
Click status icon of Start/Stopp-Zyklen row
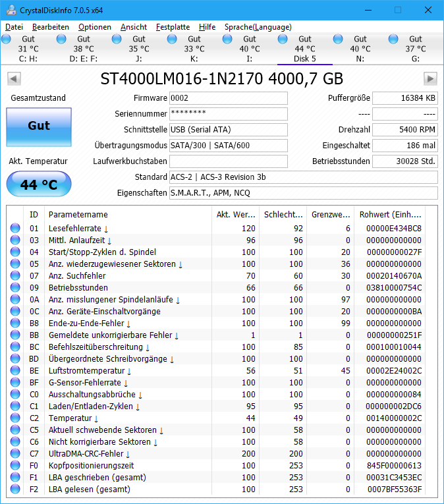[15, 252]
